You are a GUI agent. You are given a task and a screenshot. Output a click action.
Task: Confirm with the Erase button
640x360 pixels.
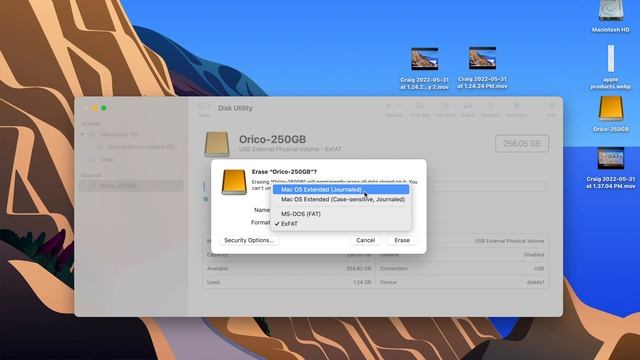[x=402, y=240]
